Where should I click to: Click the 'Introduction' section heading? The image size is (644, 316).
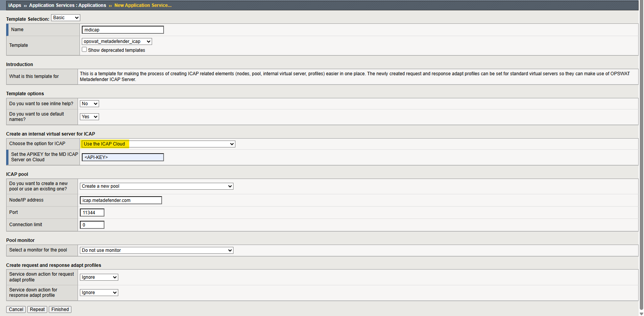pos(20,65)
